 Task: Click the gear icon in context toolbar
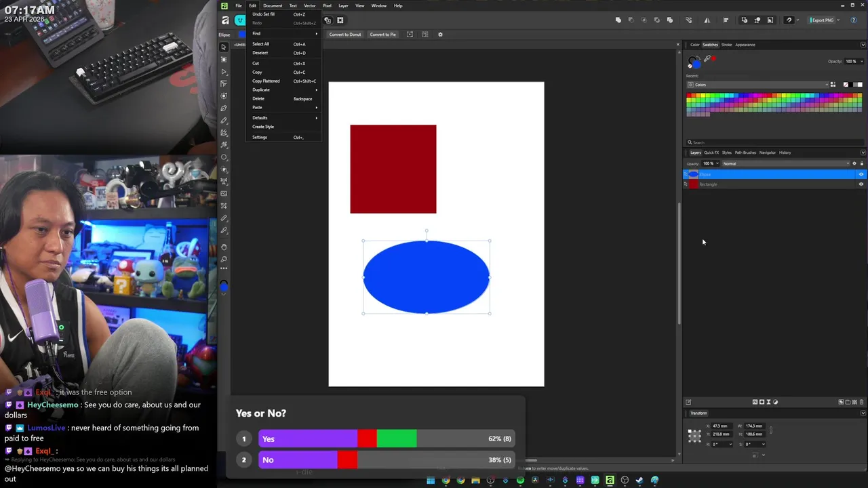[x=440, y=34]
